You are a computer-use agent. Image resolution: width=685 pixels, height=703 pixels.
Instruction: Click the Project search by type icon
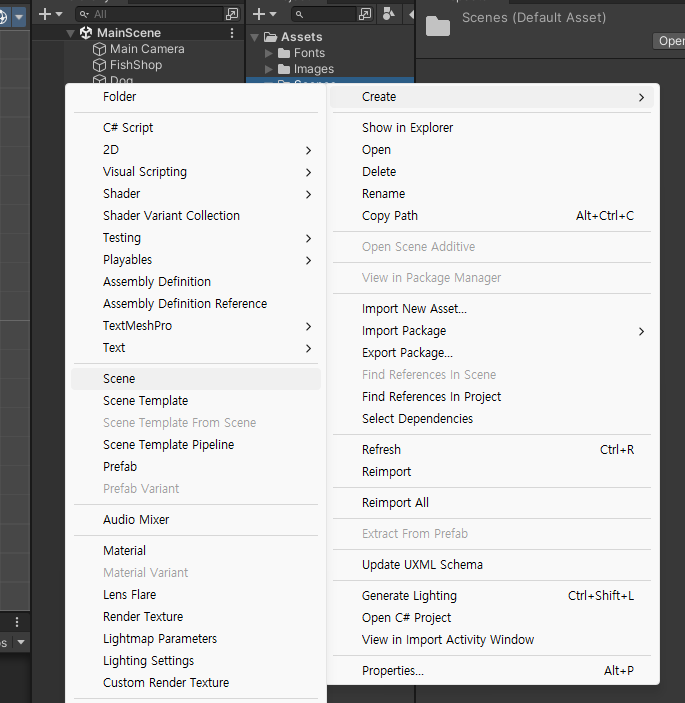[x=389, y=14]
